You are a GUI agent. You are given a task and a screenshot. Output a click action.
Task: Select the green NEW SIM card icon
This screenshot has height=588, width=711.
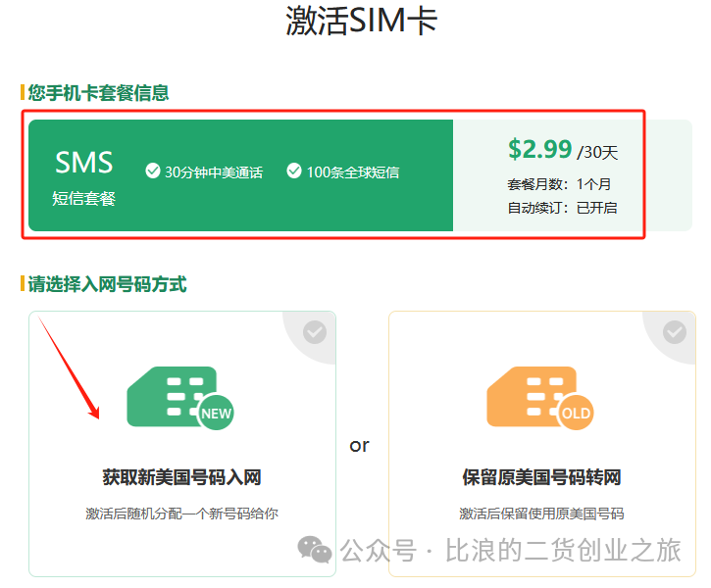click(x=180, y=398)
